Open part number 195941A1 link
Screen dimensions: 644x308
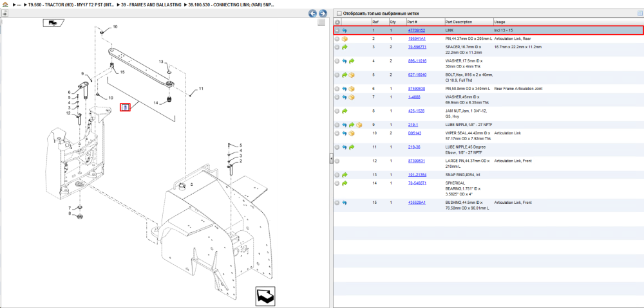(417, 39)
